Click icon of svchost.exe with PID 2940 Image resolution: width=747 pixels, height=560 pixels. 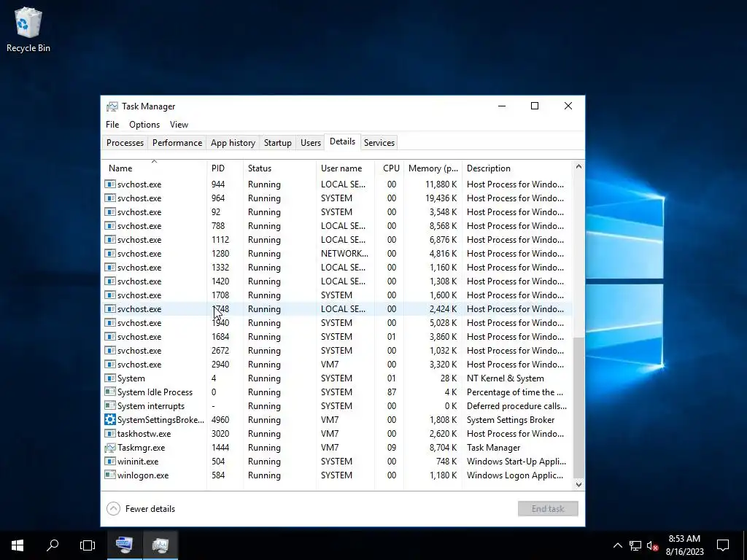tap(110, 365)
